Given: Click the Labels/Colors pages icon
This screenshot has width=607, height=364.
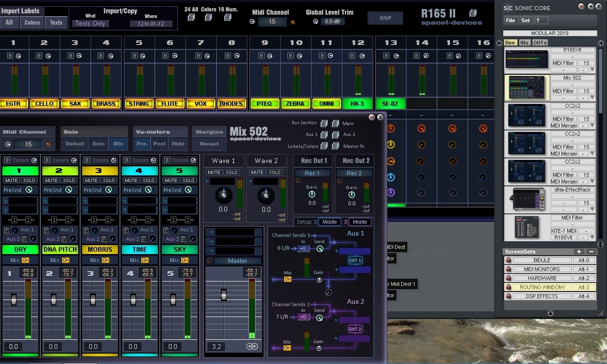Looking at the screenshot, I should pyautogui.click(x=324, y=146).
